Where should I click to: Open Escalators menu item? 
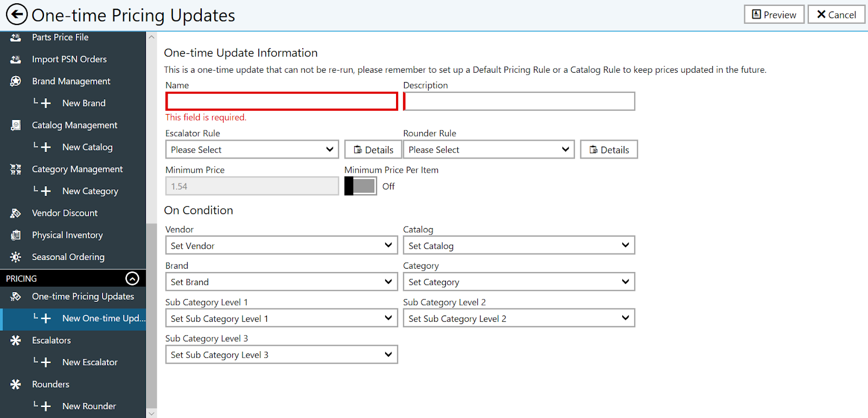point(52,340)
